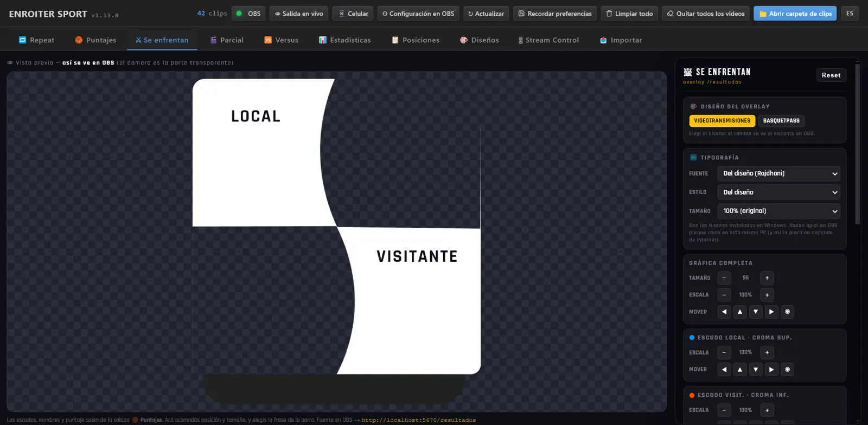Open the Importar tab
Image resolution: width=868 pixels, height=425 pixels.
pos(621,40)
